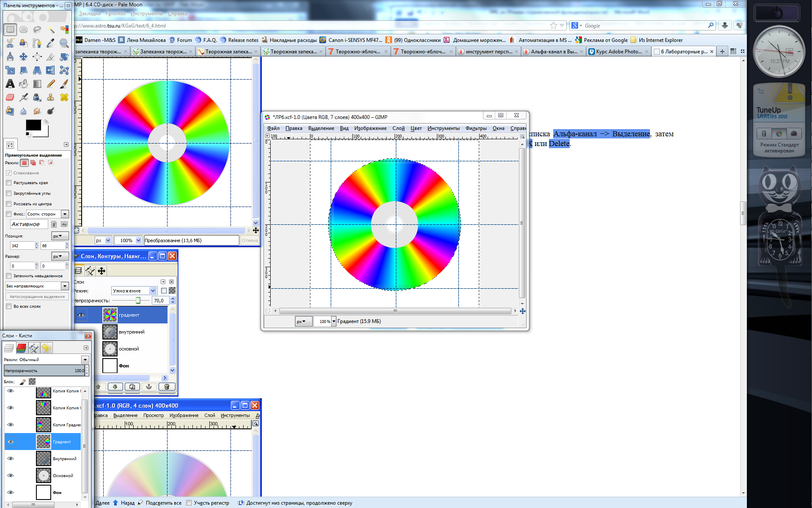Select the Rotate tool
The height and width of the screenshot is (508, 812).
click(64, 57)
